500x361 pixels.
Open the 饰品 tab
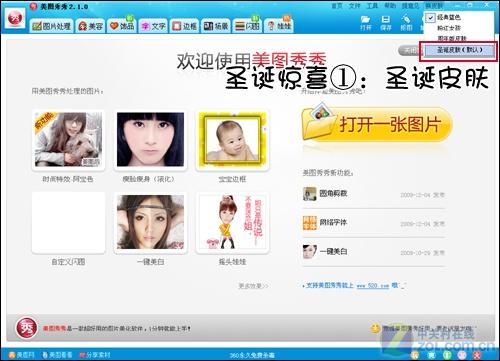click(122, 26)
